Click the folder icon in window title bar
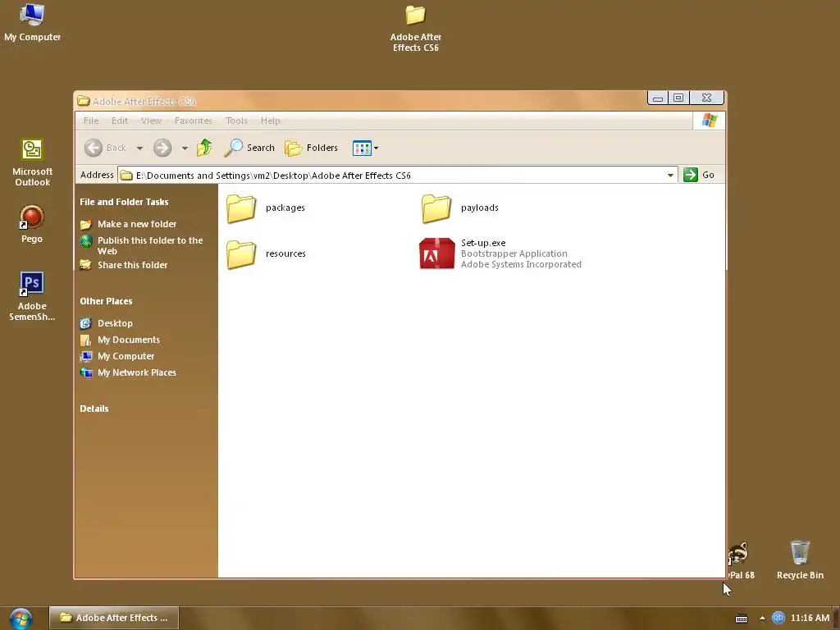Viewport: 840px width, 630px height. point(84,101)
